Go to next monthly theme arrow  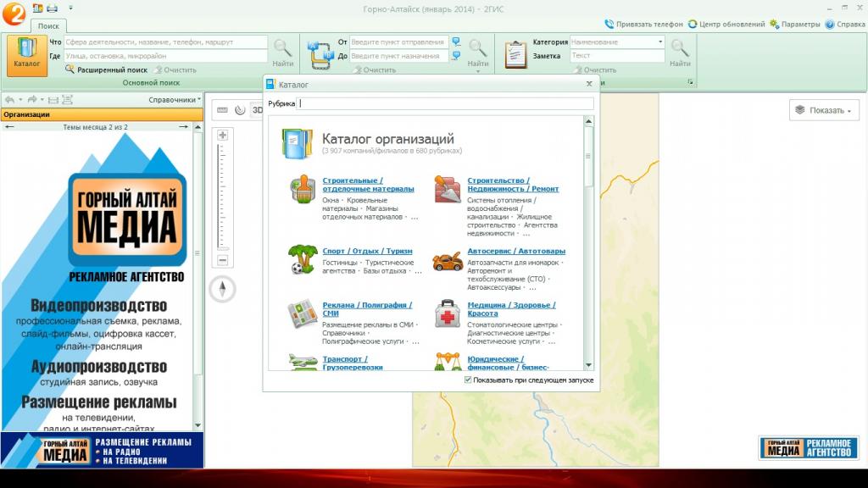click(x=182, y=127)
